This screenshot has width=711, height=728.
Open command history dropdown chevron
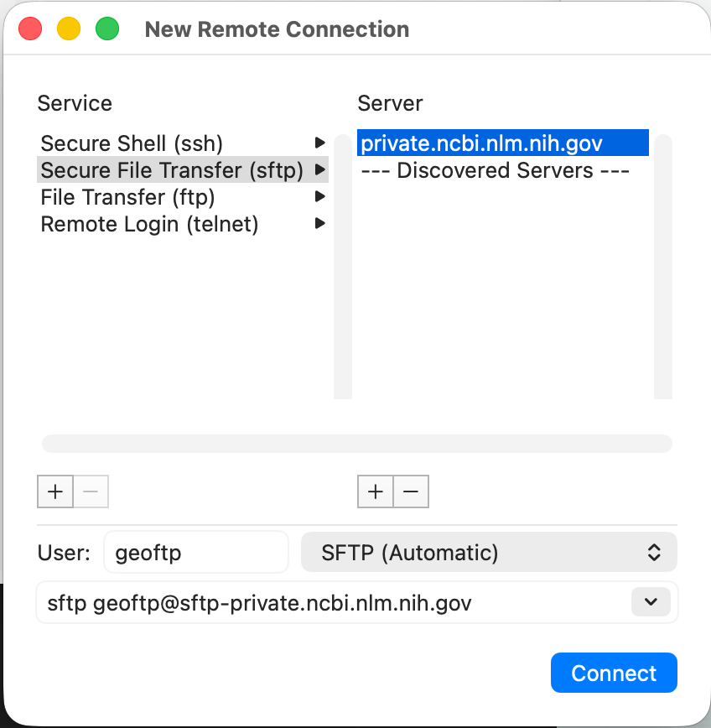651,602
